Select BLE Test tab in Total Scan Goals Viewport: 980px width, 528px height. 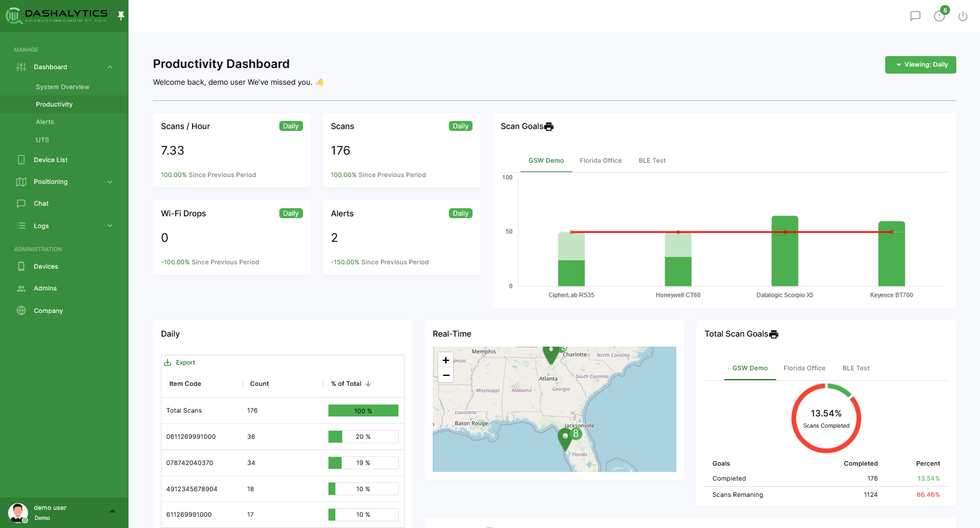pyautogui.click(x=855, y=368)
